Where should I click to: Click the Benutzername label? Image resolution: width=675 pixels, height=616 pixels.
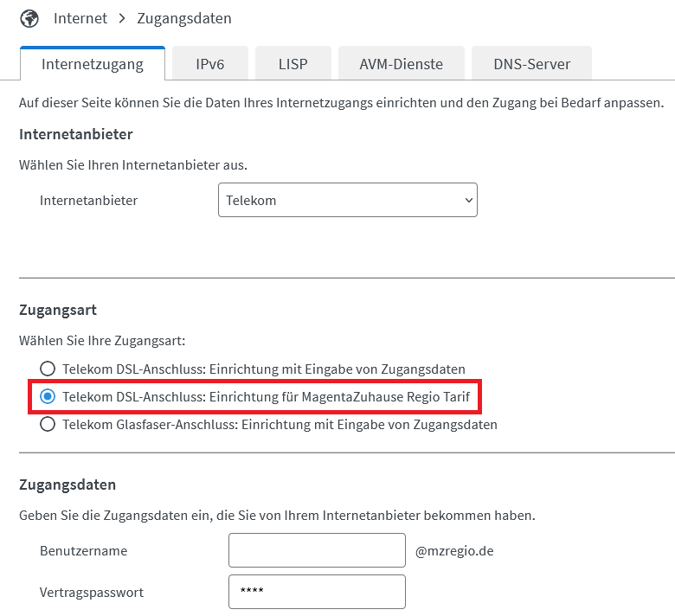point(84,550)
